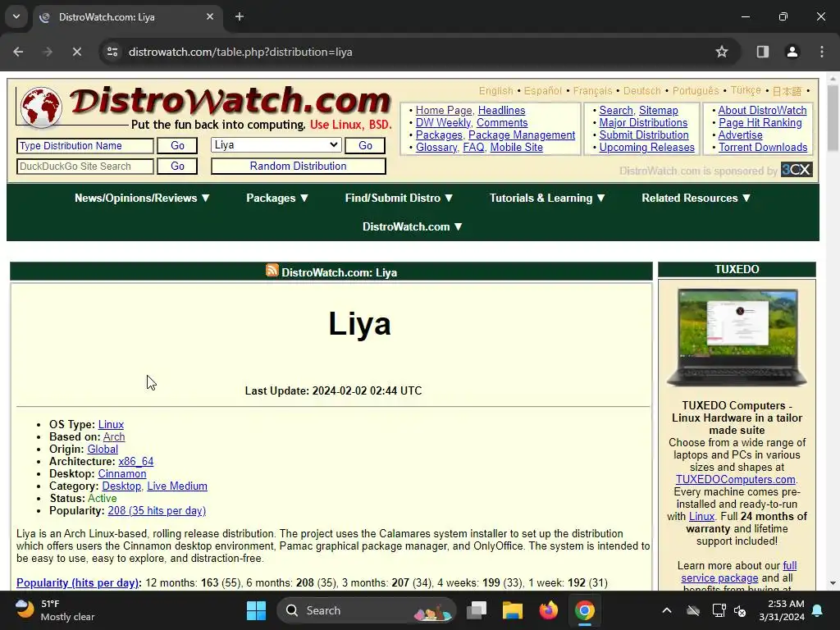
Task: Expand the Packages menu
Action: point(277,198)
